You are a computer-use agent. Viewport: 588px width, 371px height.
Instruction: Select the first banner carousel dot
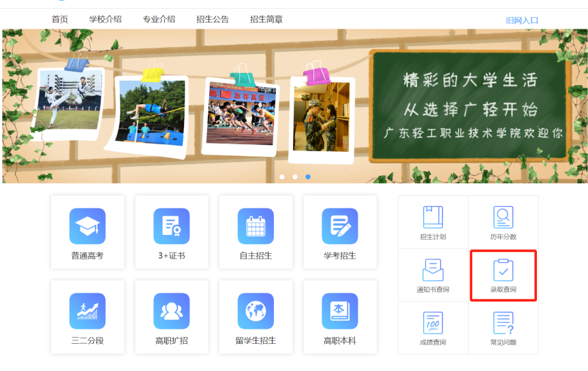(282, 177)
